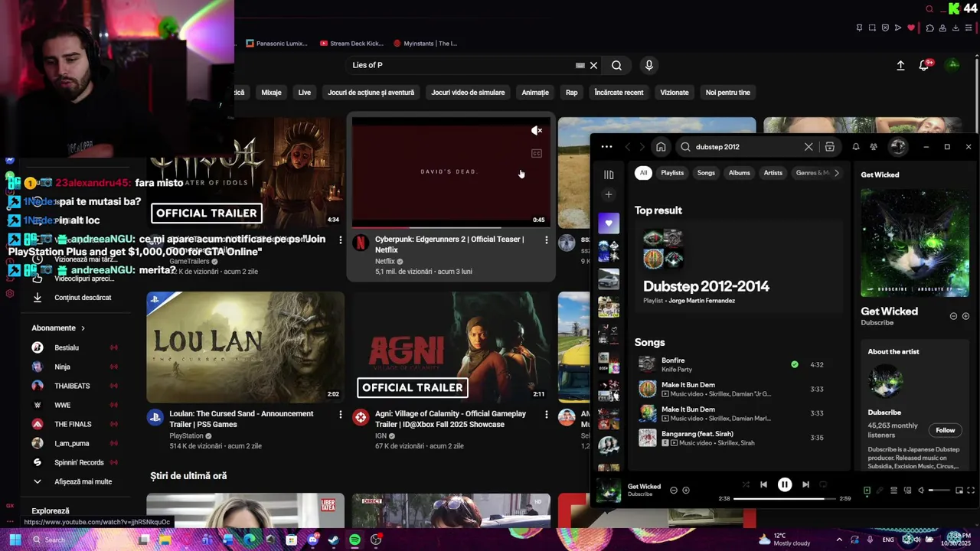The width and height of the screenshot is (980, 551).
Task: Open Spotify Friend Activity icon
Action: pos(874,147)
